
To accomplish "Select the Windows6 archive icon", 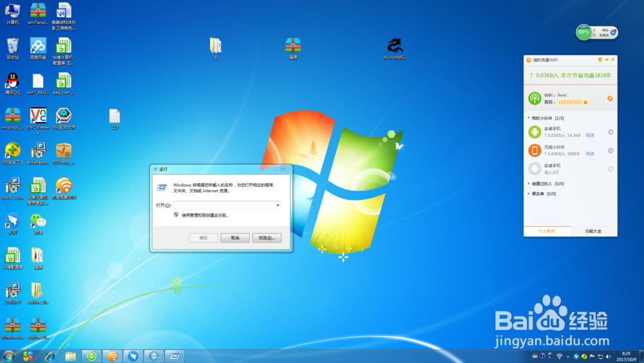I will pos(12,328).
